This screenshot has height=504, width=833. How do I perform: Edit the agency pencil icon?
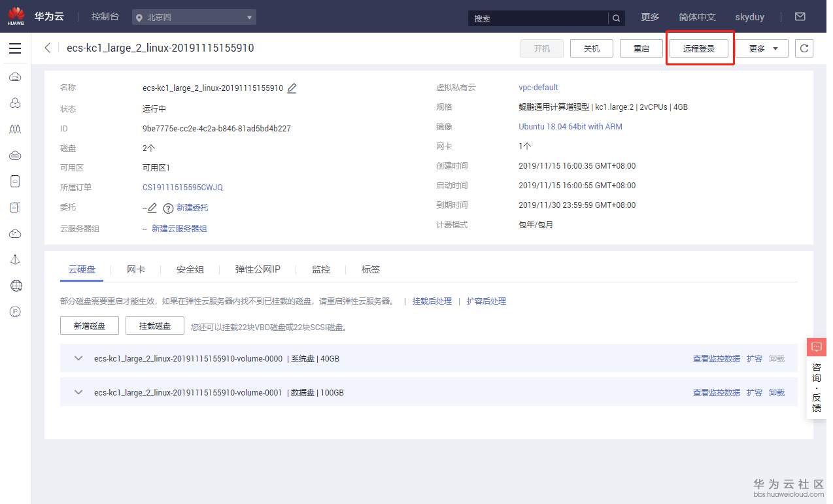(152, 208)
